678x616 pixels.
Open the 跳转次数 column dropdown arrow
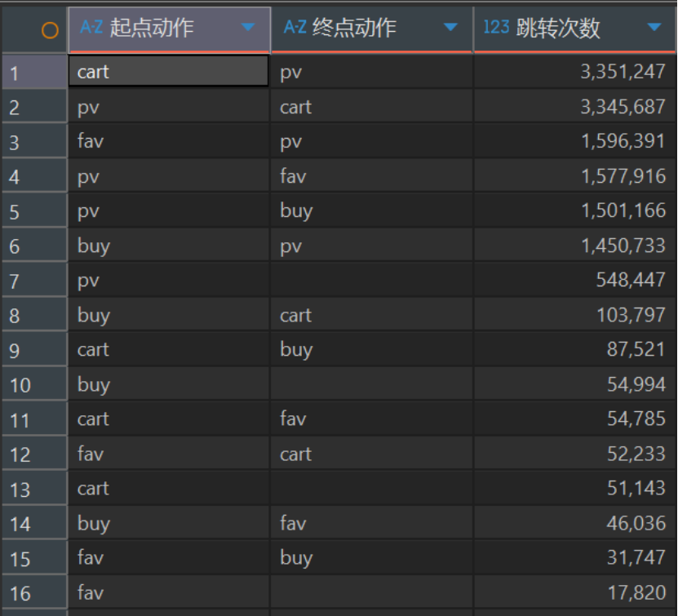click(654, 27)
